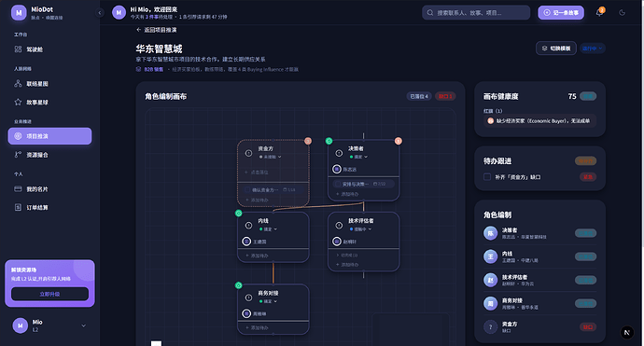
Task: Click the contact avatar on 商务对接 card
Action: pyautogui.click(x=246, y=313)
